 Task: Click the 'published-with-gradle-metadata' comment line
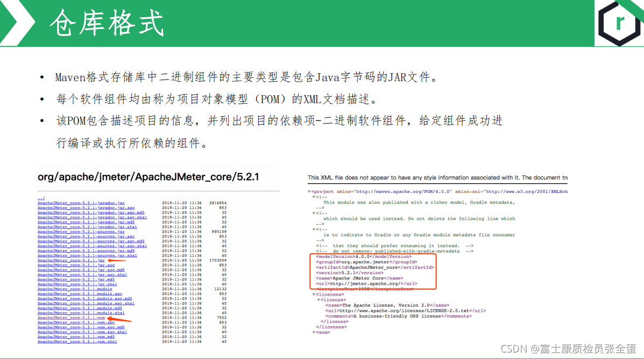pyautogui.click(x=395, y=251)
